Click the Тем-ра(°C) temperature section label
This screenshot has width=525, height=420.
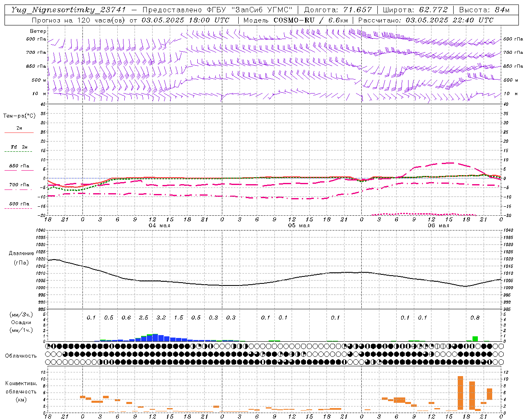tap(19, 116)
